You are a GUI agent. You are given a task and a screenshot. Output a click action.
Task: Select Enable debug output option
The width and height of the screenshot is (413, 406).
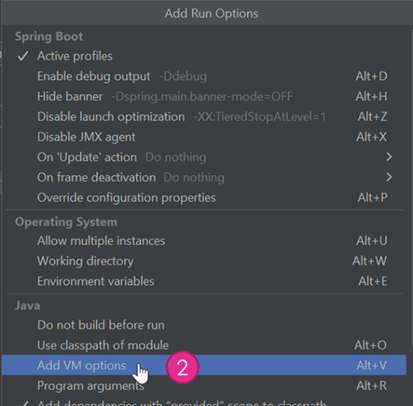click(x=204, y=76)
